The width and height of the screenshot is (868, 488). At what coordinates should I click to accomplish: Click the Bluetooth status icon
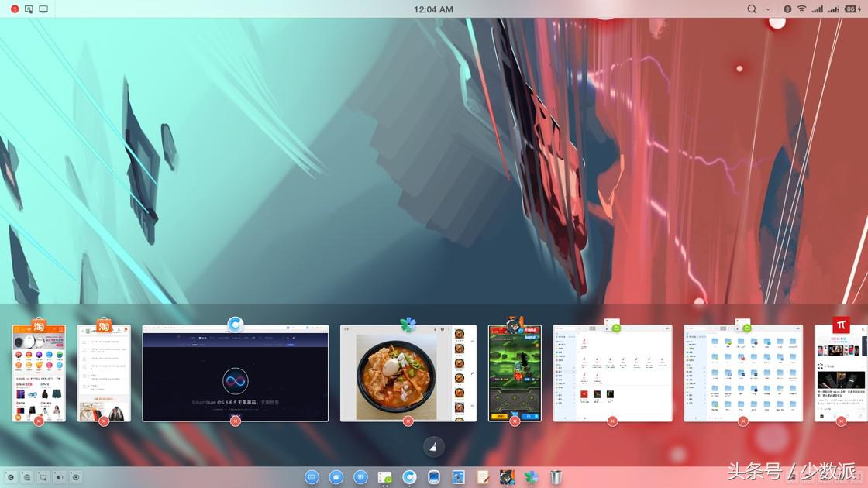point(787,9)
